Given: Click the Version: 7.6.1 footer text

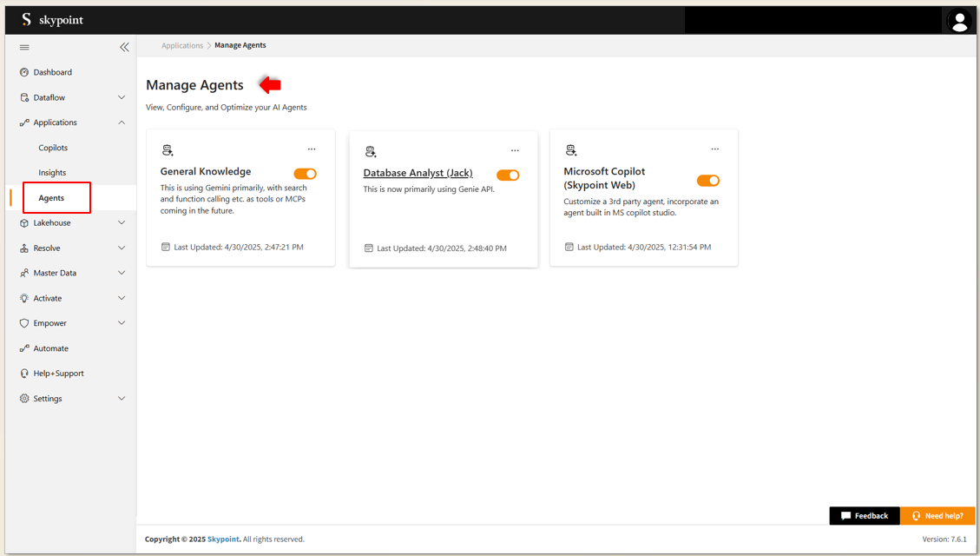Looking at the screenshot, I should (944, 539).
